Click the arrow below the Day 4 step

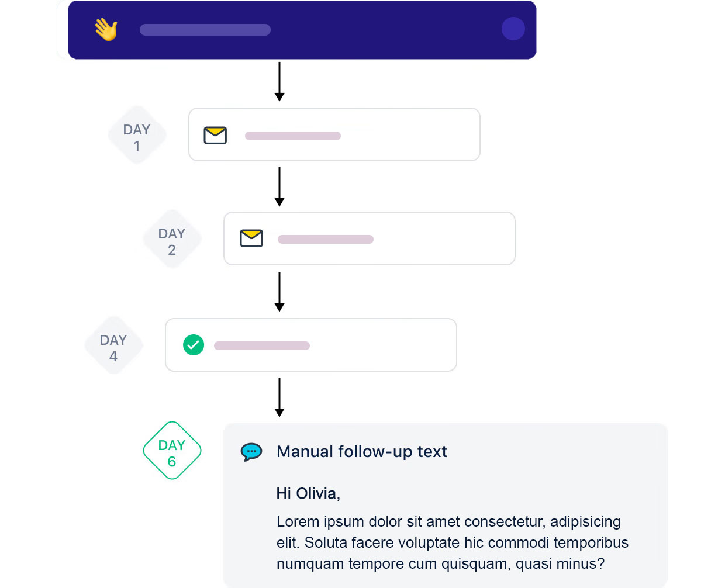coord(279,397)
